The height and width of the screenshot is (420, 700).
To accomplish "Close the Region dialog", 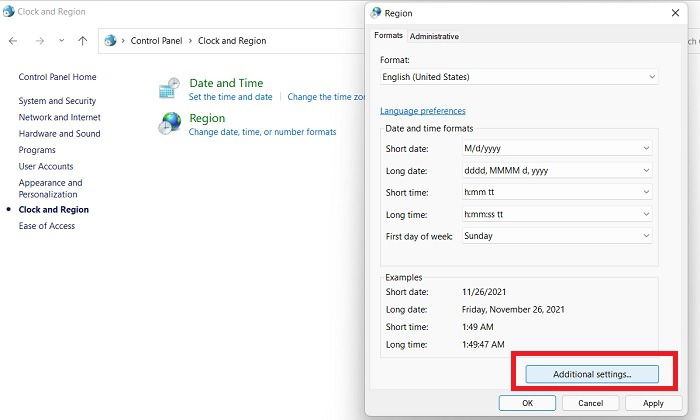I will (x=675, y=13).
